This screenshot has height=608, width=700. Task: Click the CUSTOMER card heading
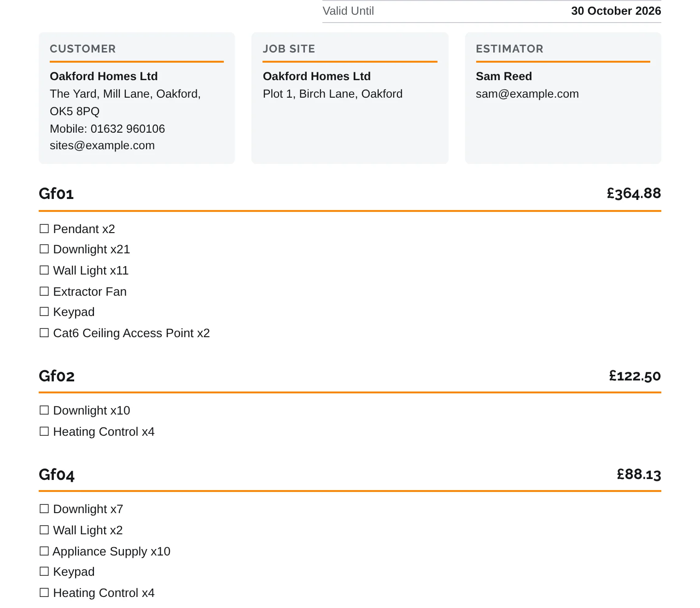point(83,49)
